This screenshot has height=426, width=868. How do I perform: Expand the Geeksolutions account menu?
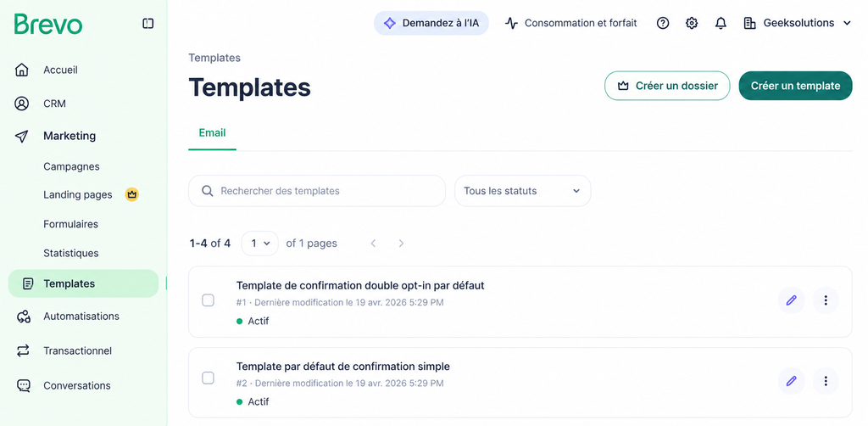[x=798, y=23]
